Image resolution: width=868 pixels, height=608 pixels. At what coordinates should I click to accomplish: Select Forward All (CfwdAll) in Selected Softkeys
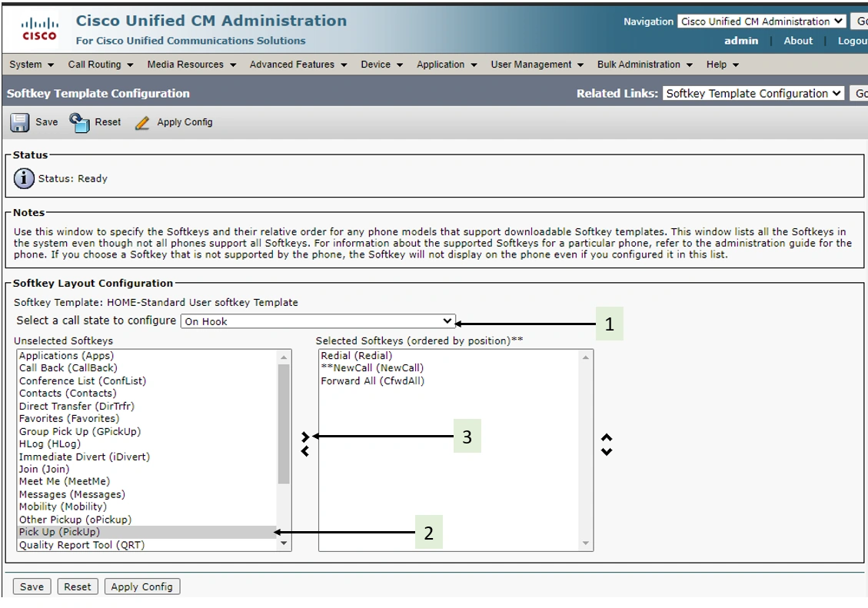point(448,380)
